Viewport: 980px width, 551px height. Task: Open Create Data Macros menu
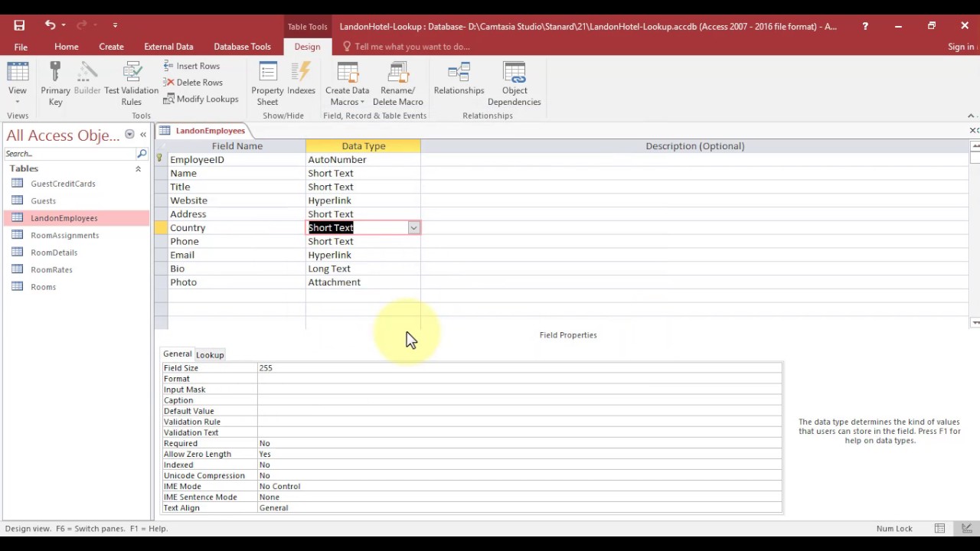click(348, 84)
